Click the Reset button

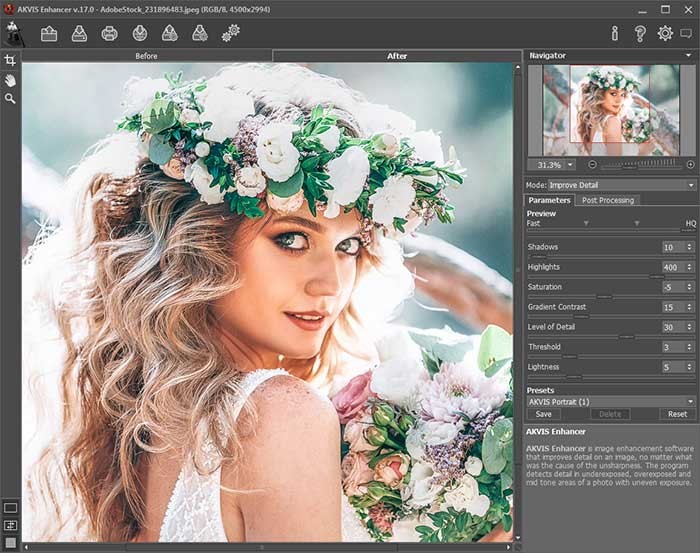point(677,414)
